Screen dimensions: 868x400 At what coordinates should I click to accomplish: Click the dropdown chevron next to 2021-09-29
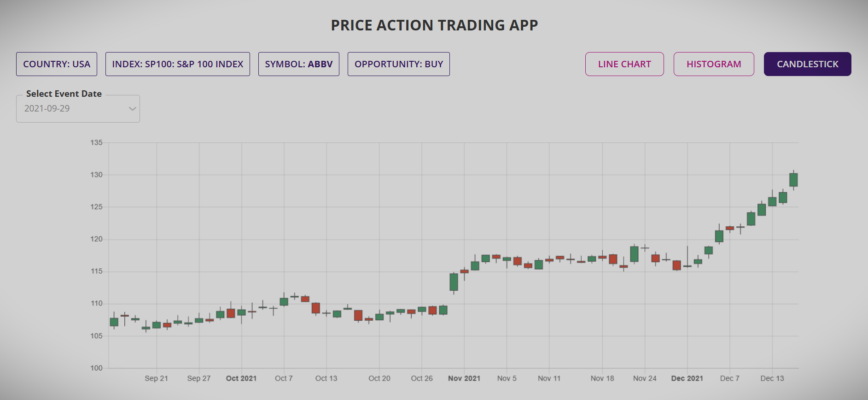(133, 109)
